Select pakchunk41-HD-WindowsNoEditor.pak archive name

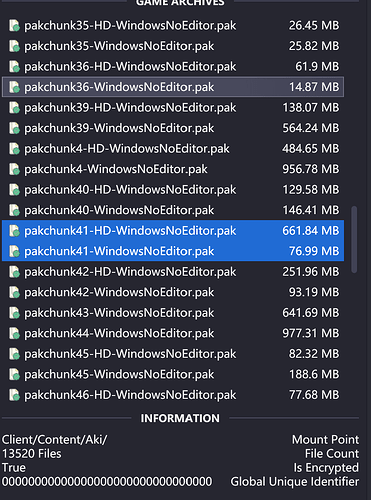pos(130,231)
